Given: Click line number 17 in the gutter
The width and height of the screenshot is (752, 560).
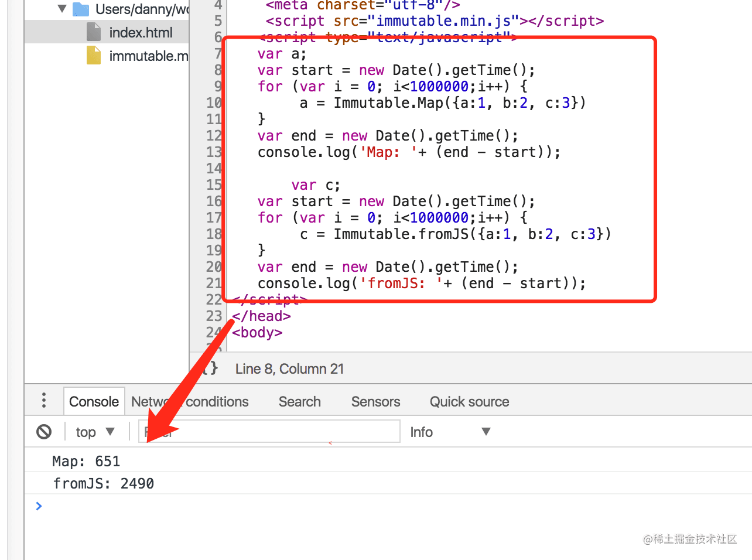Looking at the screenshot, I should click(214, 218).
